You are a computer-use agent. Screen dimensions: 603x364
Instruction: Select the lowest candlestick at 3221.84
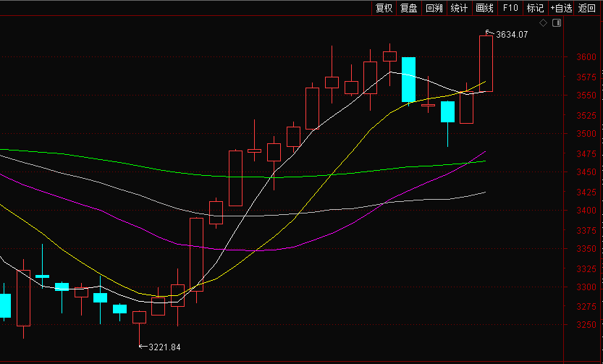[x=139, y=318]
